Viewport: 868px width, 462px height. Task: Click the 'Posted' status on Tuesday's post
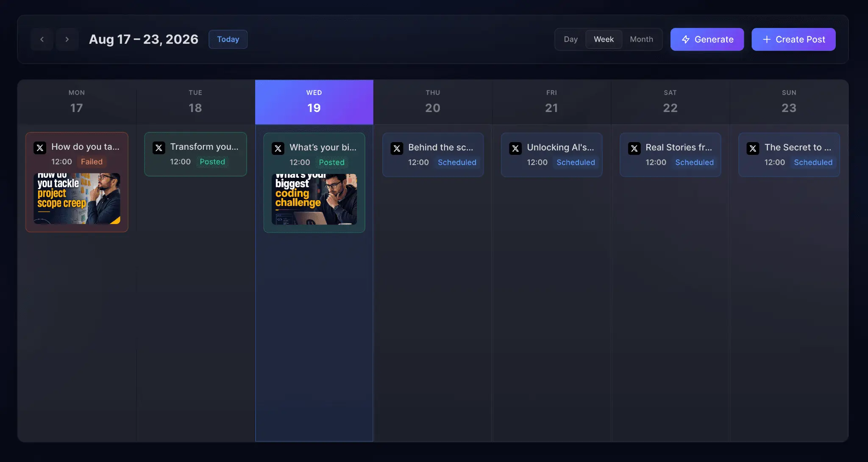point(212,162)
